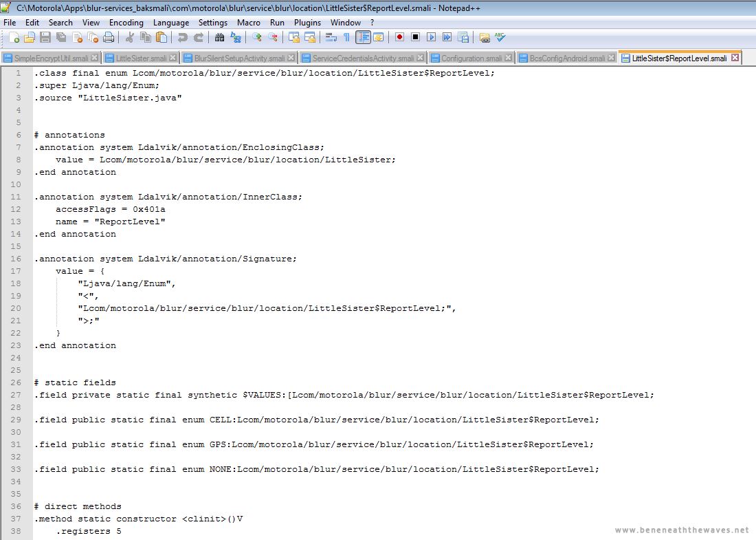Image resolution: width=756 pixels, height=540 pixels.
Task: Create a new document with the New icon
Action: (14, 38)
